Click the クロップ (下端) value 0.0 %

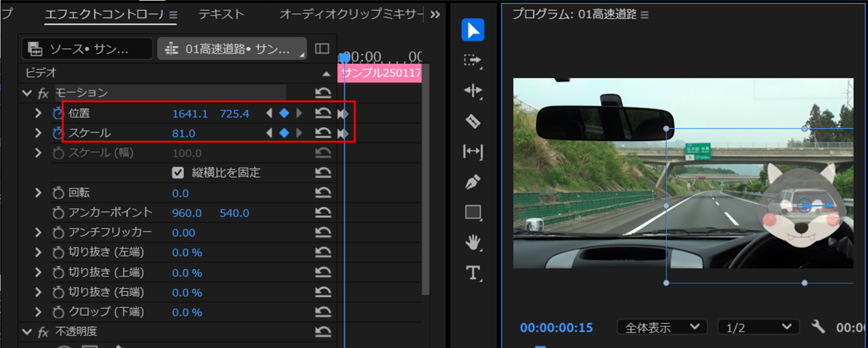click(187, 313)
